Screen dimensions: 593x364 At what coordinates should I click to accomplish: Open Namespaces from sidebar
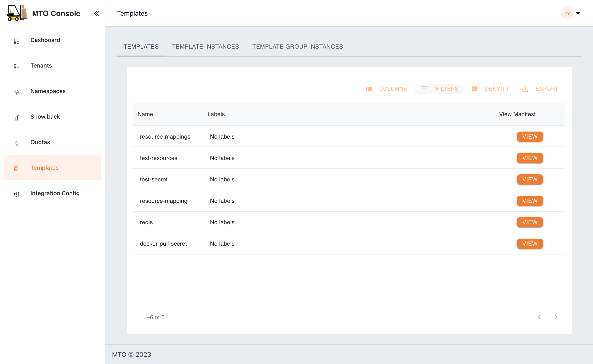[53, 91]
